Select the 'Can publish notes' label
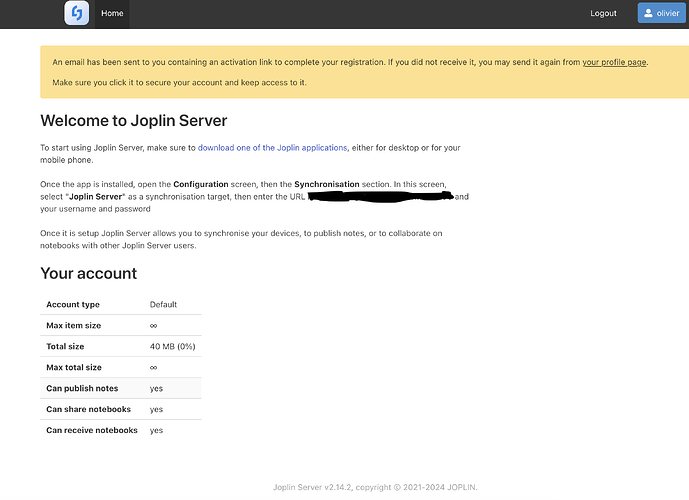 click(x=82, y=388)
